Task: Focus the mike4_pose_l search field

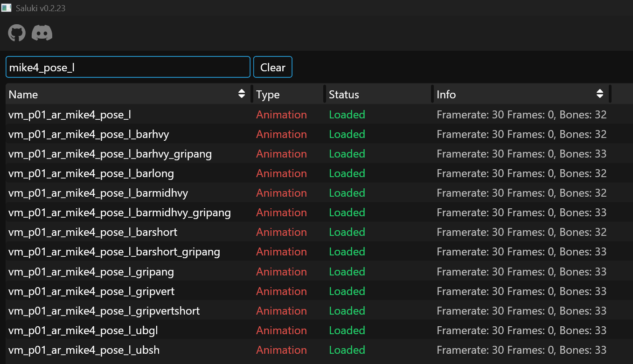Action: (128, 67)
